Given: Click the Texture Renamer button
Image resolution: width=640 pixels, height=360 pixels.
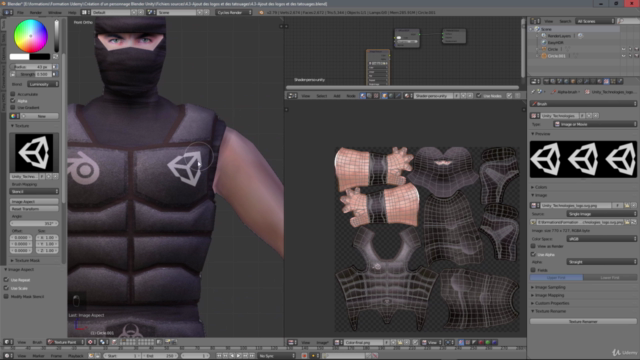Looking at the screenshot, I should point(583,322).
